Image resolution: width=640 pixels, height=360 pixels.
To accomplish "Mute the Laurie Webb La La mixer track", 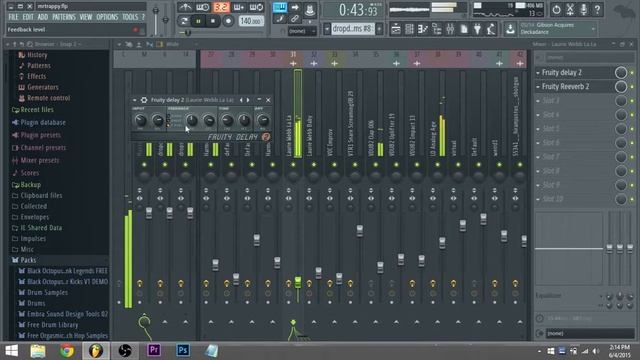I will [x=293, y=165].
